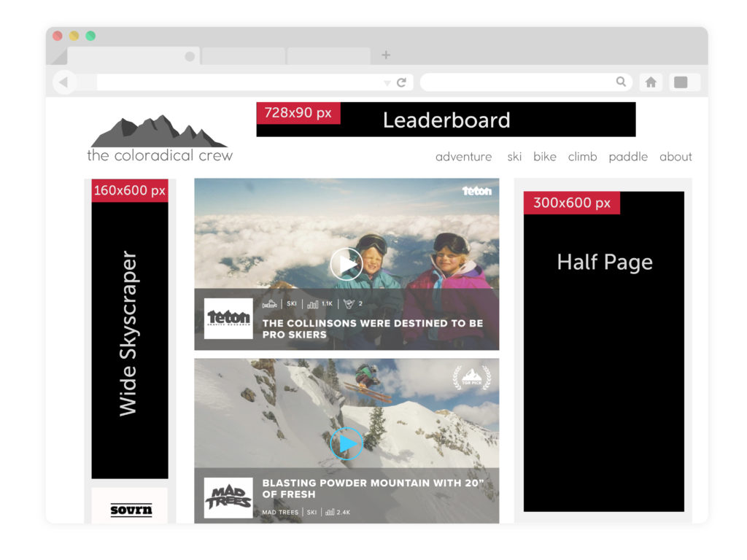This screenshot has width=747, height=560.
Task: Go to the ski navigation item
Action: pos(514,157)
